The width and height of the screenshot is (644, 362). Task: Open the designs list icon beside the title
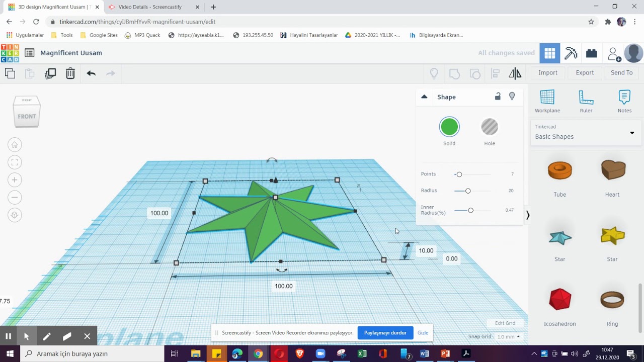[29, 53]
